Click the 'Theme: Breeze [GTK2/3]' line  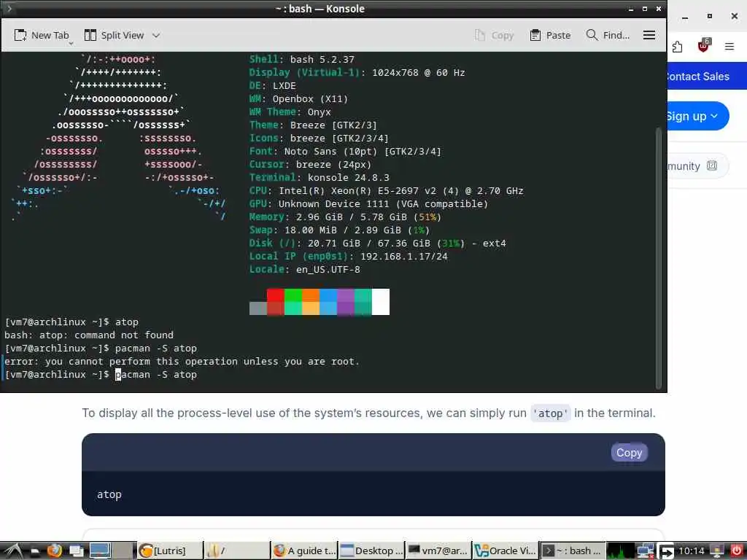coord(313,125)
